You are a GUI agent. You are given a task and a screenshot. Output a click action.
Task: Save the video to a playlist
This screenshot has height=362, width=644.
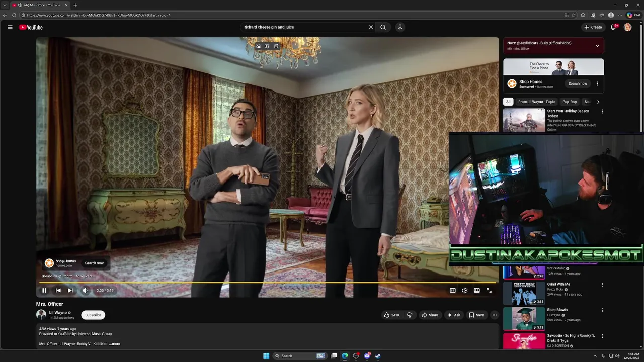476,315
